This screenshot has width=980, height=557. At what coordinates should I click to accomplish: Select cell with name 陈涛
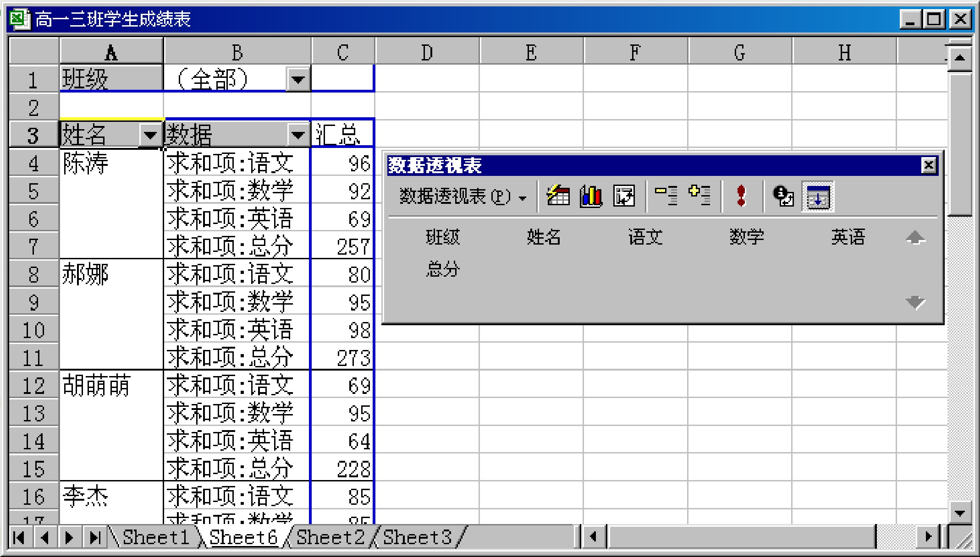[111, 163]
